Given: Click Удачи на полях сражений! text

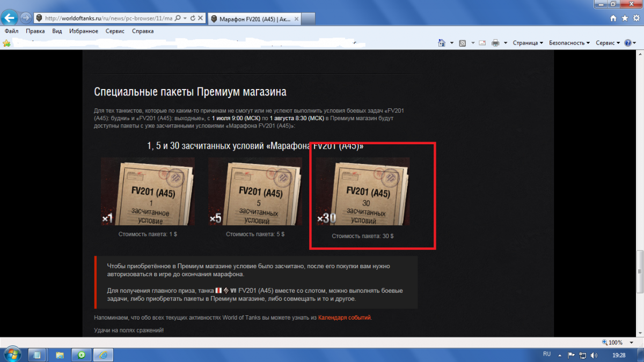Looking at the screenshot, I should (129, 330).
